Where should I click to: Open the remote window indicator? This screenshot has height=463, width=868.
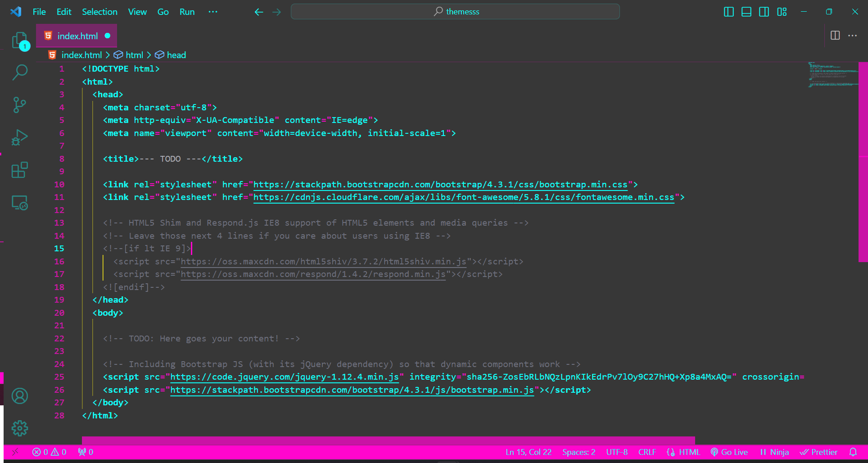tap(15, 452)
